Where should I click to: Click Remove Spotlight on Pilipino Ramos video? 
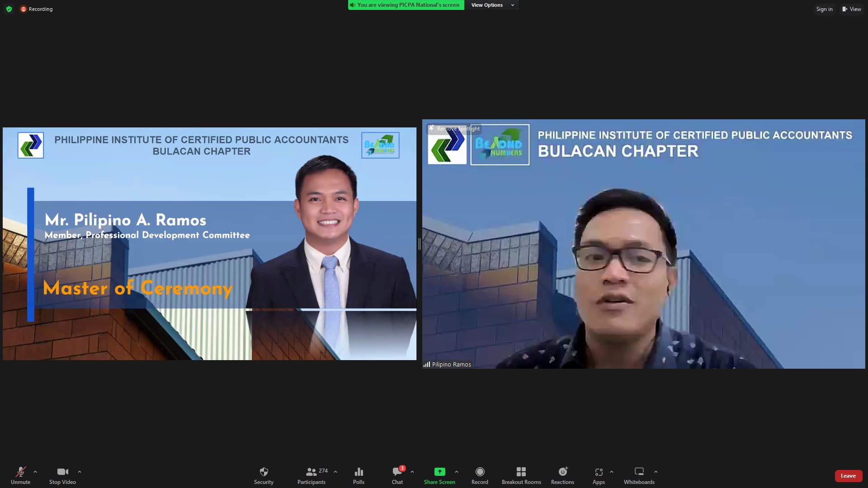click(x=454, y=129)
